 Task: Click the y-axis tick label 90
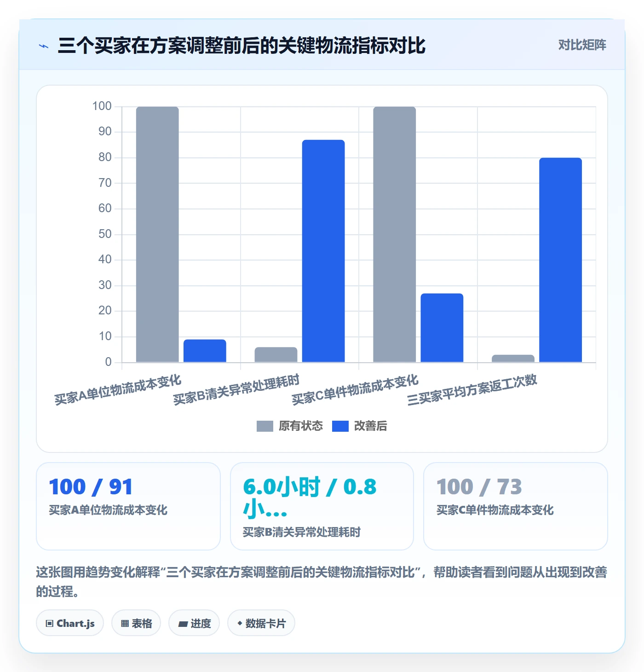point(105,132)
